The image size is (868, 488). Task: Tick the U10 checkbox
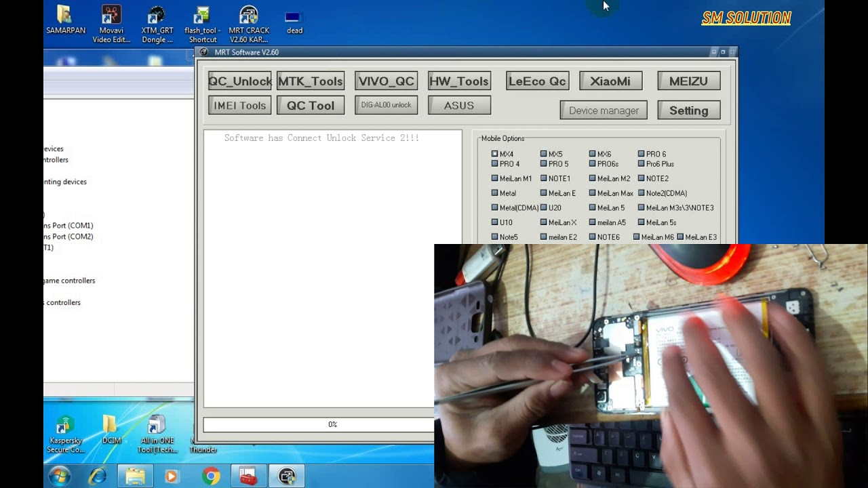pos(494,222)
